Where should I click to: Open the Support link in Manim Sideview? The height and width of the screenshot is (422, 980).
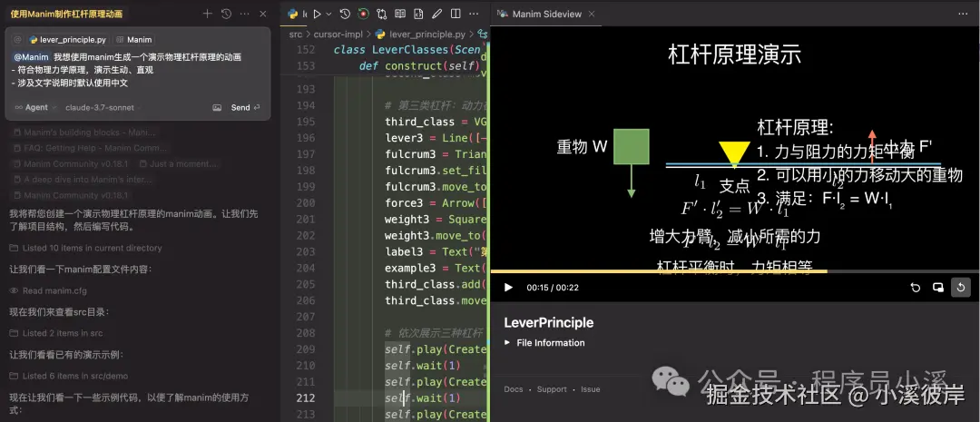coord(552,388)
